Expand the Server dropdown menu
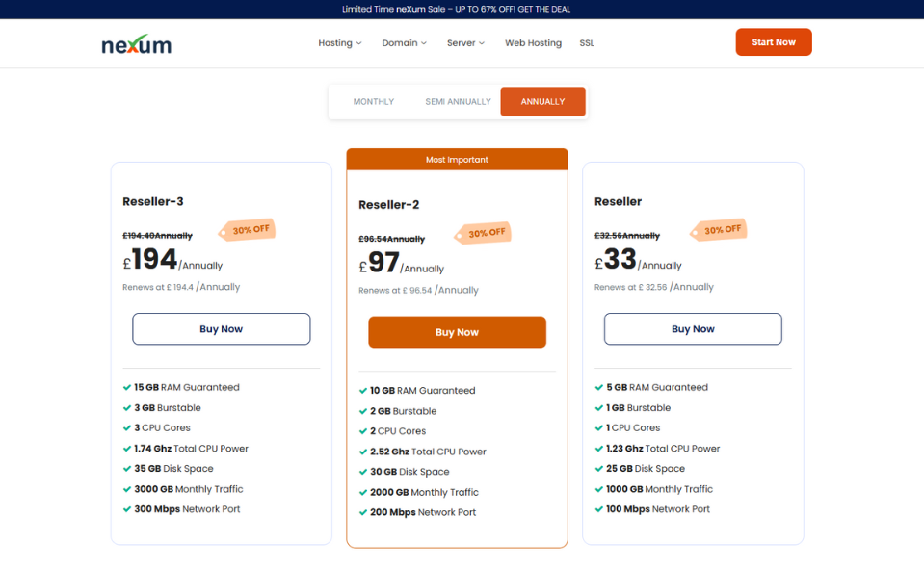This screenshot has height=568, width=924. (x=465, y=43)
